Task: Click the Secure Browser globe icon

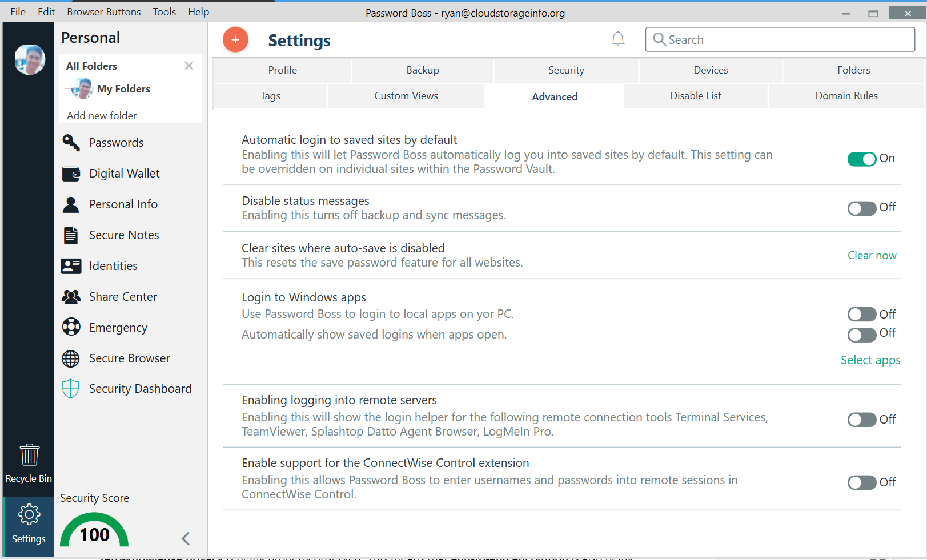Action: (71, 358)
